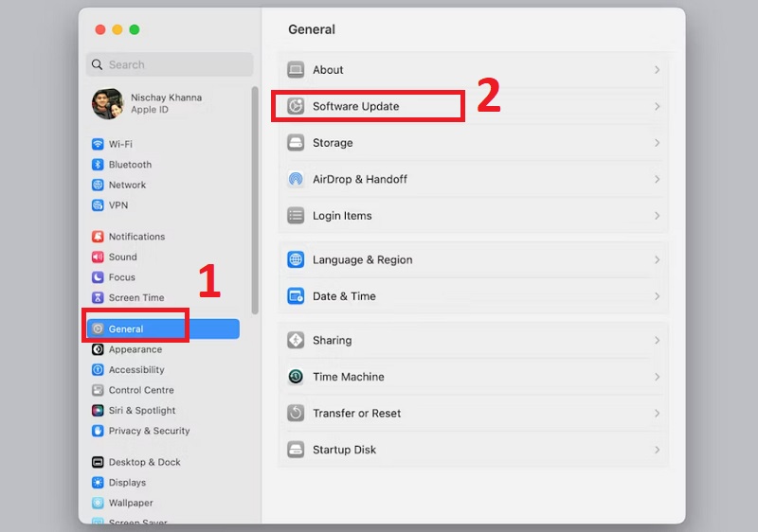Click the Apple ID profile photo
This screenshot has height=532, width=758.
pos(108,103)
